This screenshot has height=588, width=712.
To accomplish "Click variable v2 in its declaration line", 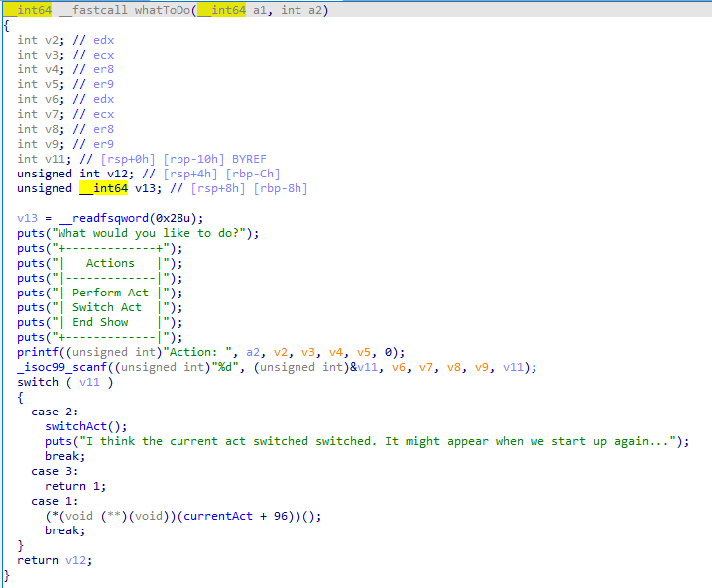I will (52, 40).
